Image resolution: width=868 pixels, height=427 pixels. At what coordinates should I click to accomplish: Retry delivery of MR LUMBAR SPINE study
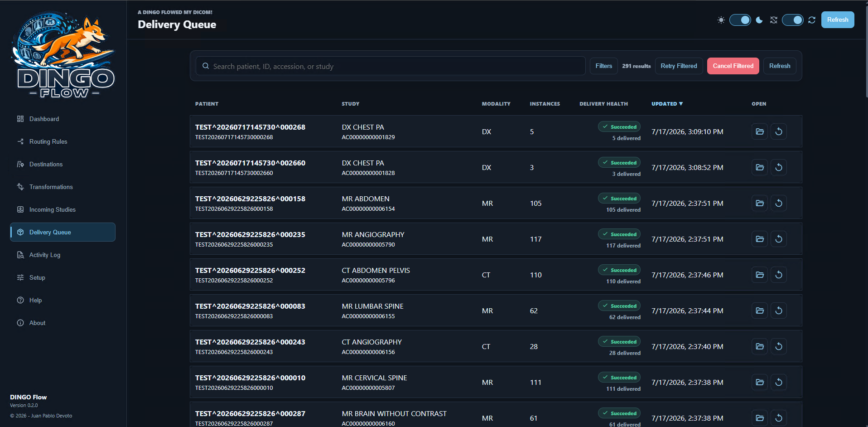(779, 311)
